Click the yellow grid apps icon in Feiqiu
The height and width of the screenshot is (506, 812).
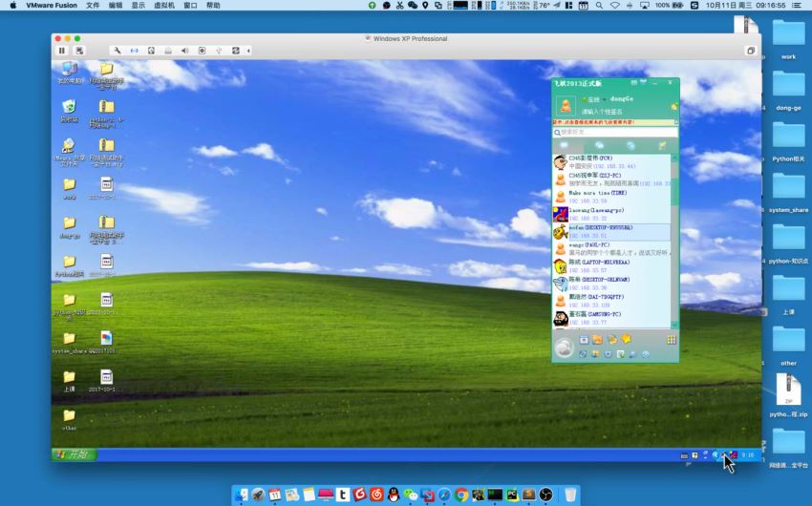point(672,340)
